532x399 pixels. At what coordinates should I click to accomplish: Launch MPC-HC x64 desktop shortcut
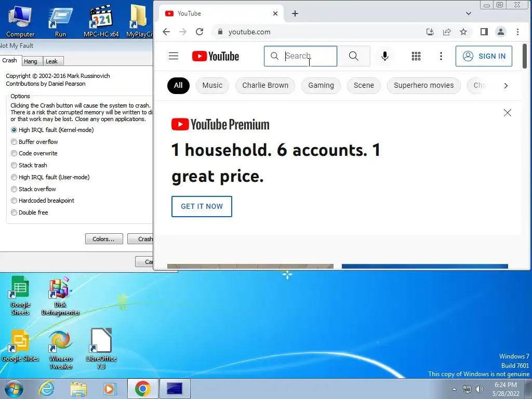click(101, 21)
